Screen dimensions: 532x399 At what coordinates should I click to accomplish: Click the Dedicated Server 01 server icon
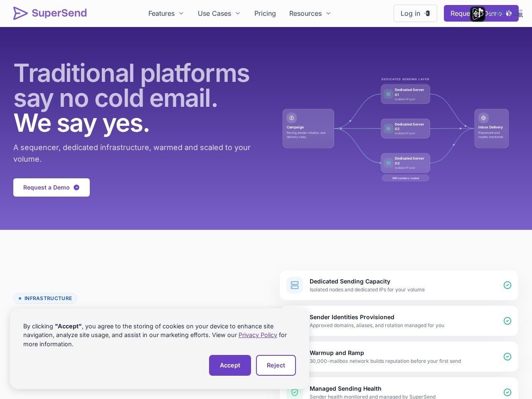pos(389,94)
